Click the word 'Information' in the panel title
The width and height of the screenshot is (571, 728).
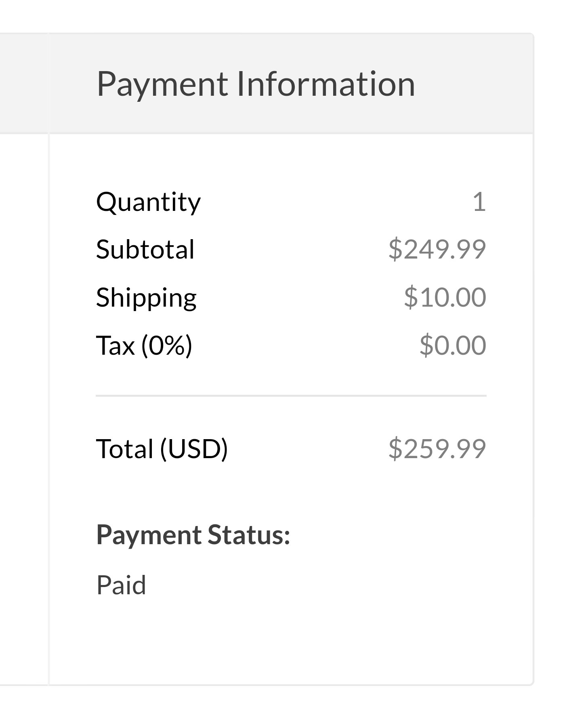click(325, 84)
